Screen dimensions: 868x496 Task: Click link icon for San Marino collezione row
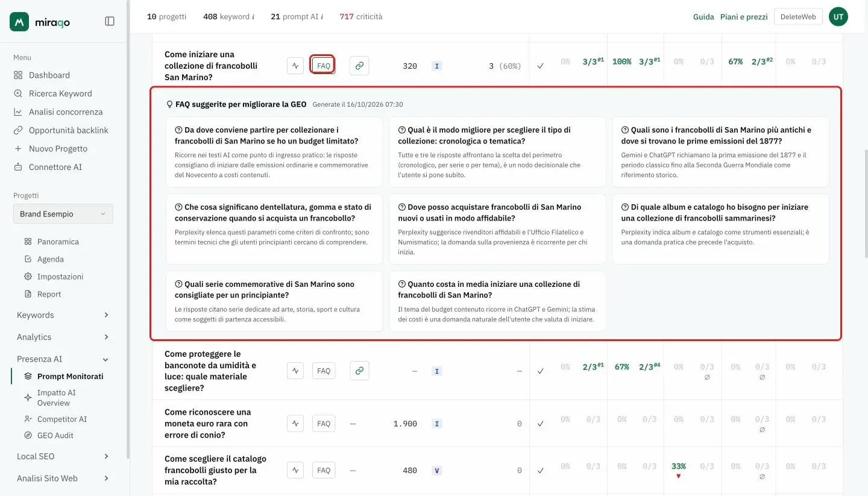(x=359, y=66)
